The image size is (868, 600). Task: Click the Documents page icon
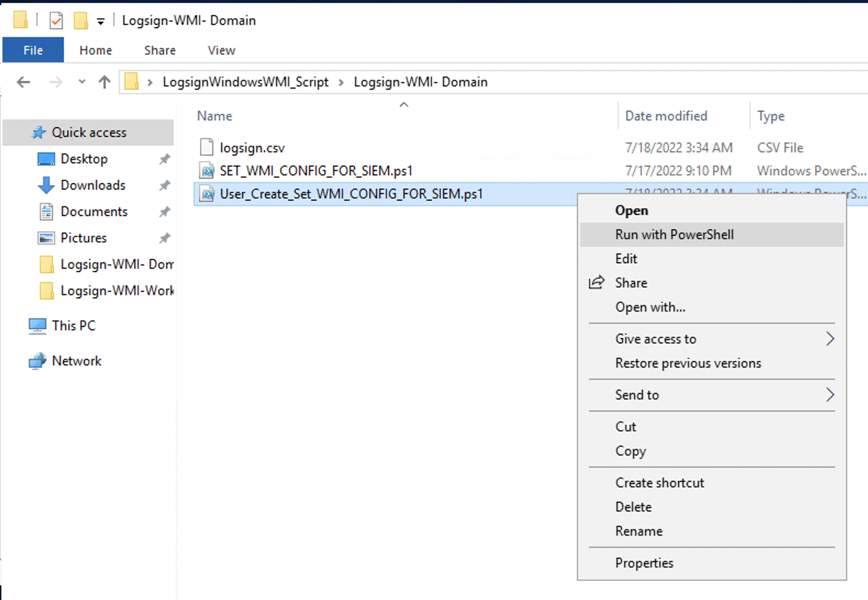point(46,212)
